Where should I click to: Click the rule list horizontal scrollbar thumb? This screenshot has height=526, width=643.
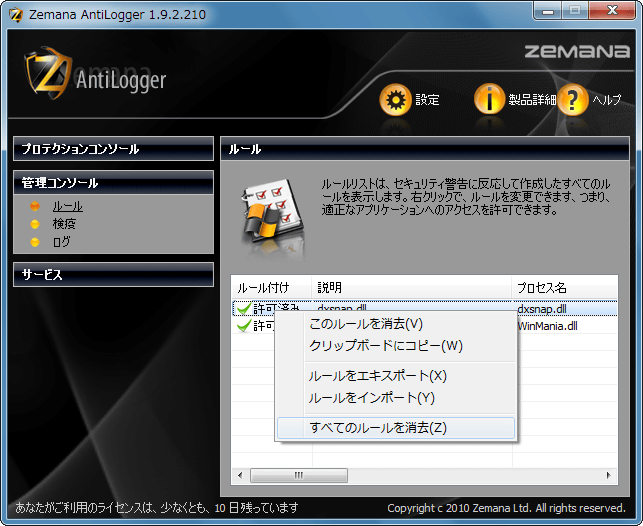299,475
